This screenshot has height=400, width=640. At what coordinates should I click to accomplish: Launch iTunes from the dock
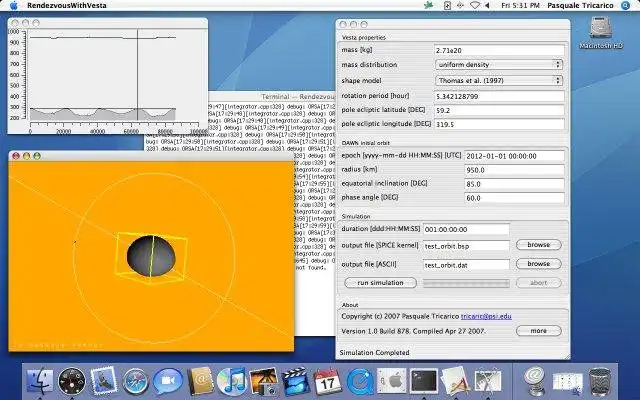[x=231, y=381]
